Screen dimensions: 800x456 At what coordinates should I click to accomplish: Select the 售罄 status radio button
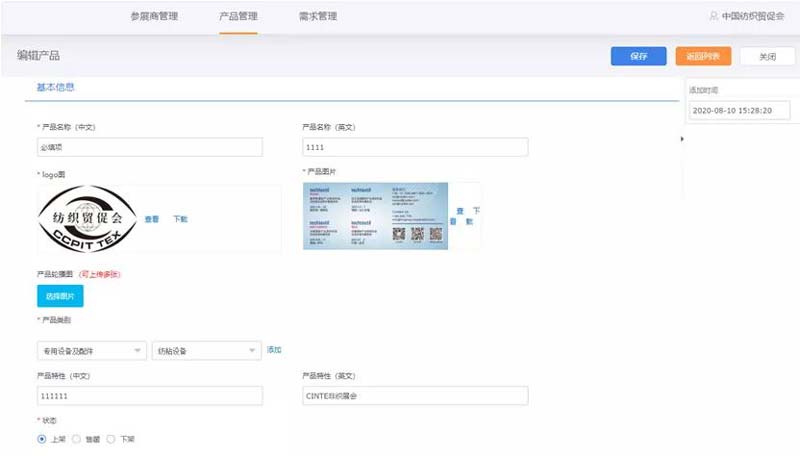click(77, 438)
